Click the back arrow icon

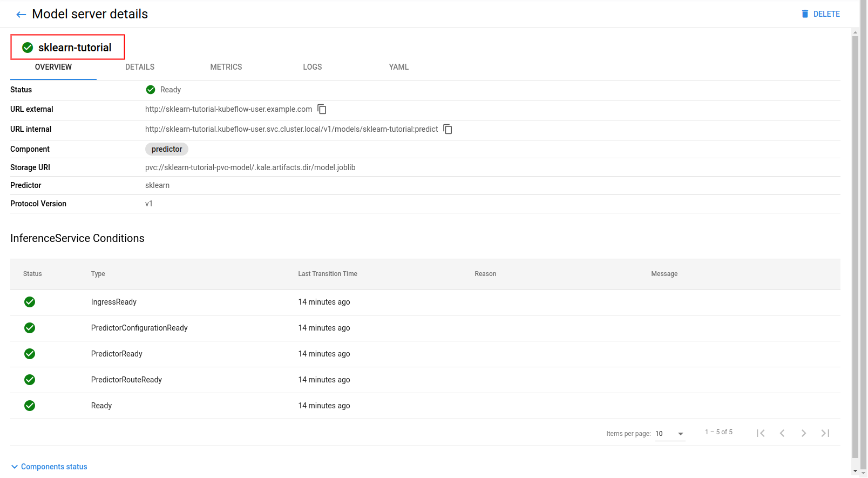(x=21, y=15)
